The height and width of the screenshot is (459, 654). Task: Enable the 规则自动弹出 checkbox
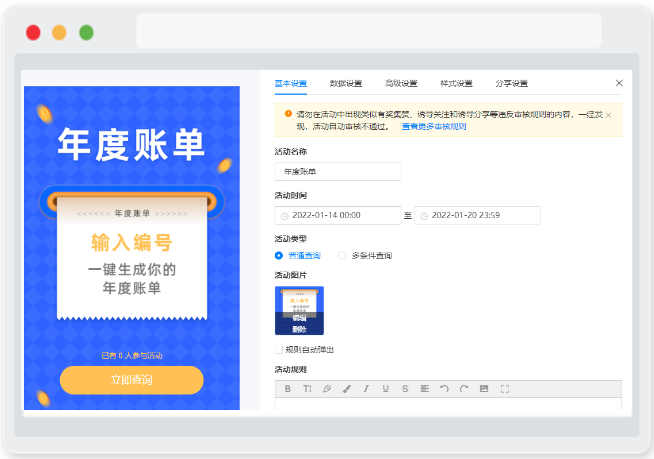[x=279, y=350]
